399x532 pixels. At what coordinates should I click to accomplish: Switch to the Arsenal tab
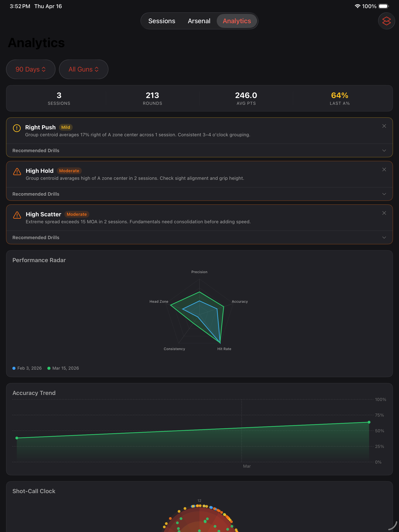point(199,21)
